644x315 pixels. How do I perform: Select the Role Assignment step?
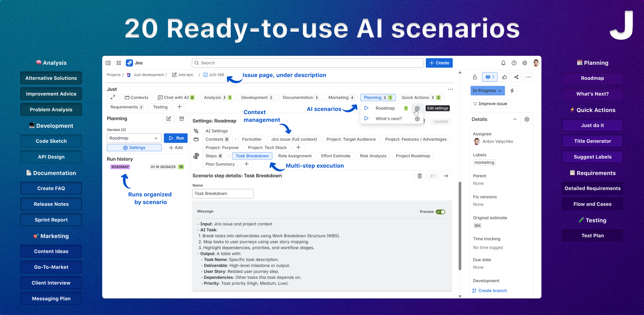pyautogui.click(x=295, y=156)
